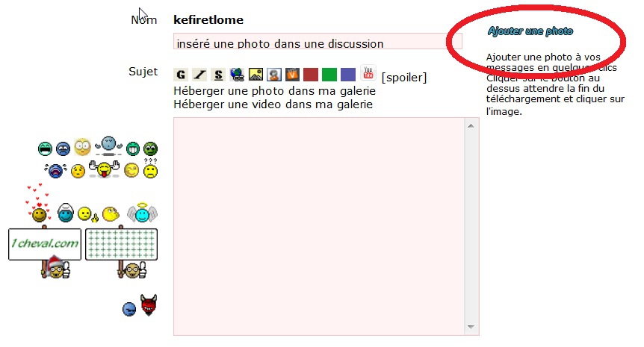Screen dimensions: 644x347
Task: Click inside the large message text area
Action: tap(318, 224)
